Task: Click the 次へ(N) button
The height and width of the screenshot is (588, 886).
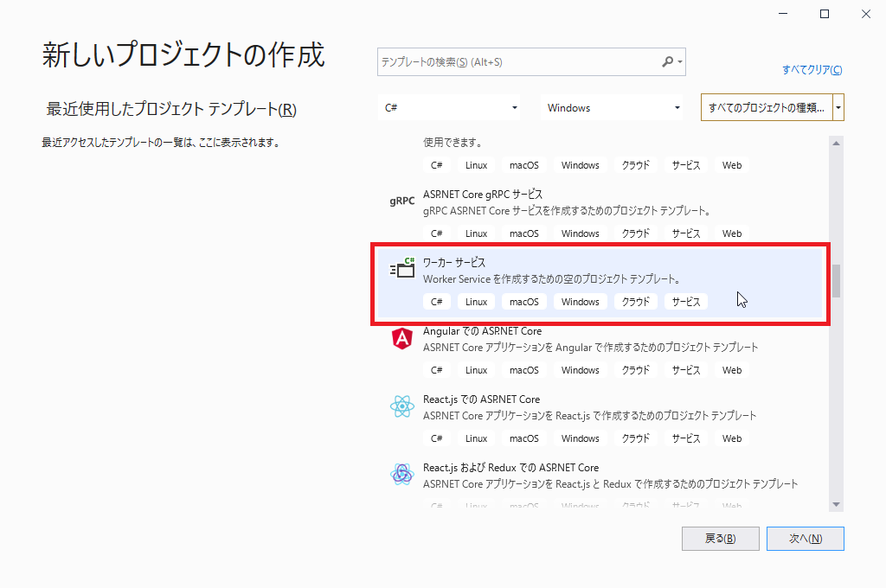Action: pyautogui.click(x=806, y=539)
